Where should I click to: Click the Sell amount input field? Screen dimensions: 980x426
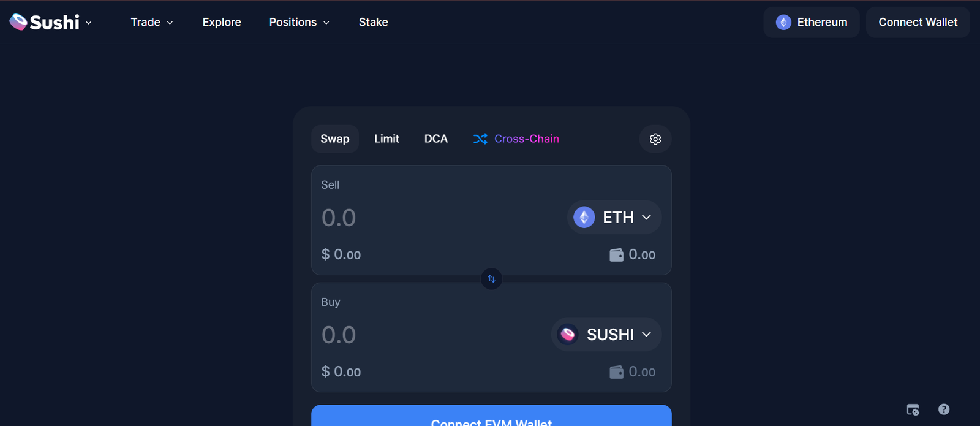[429, 218]
